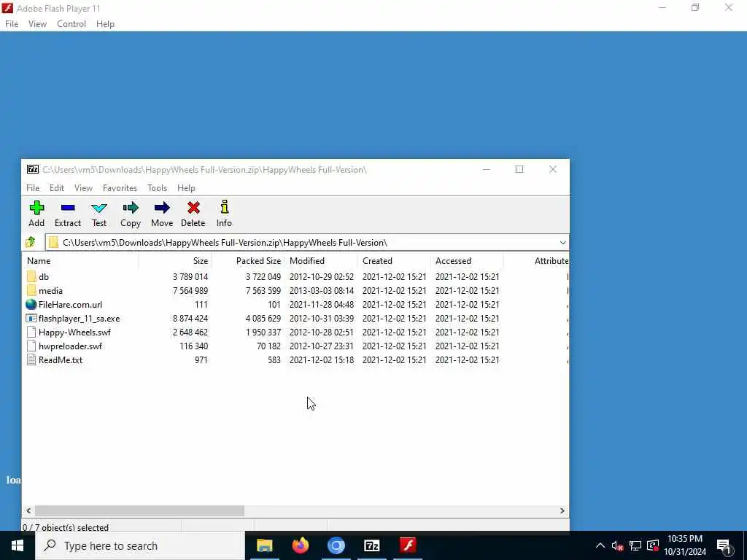Click the Info toolbar icon
Viewport: 747px width, 560px height.
coord(225,207)
